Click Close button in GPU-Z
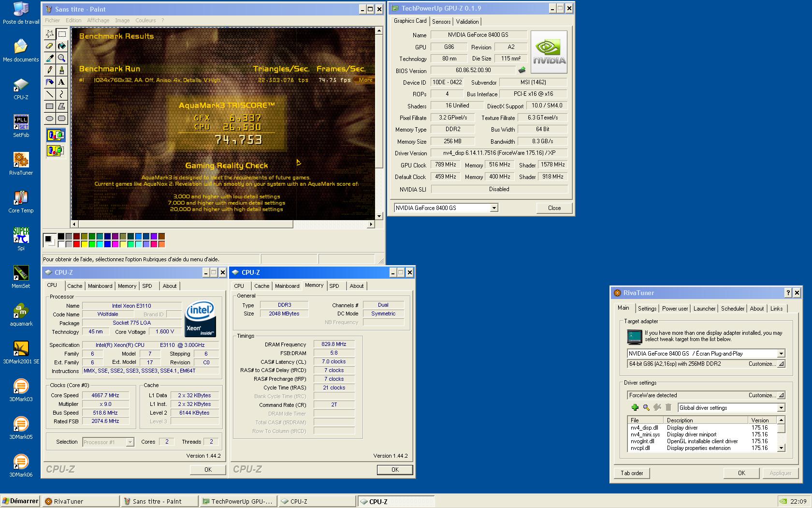 pos(554,208)
